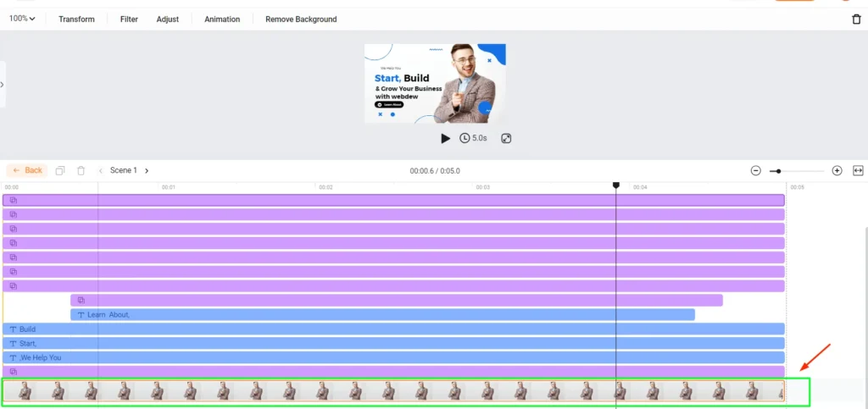Click the 00:04 ruler mark
Screen dimensions: 868x409
point(640,187)
